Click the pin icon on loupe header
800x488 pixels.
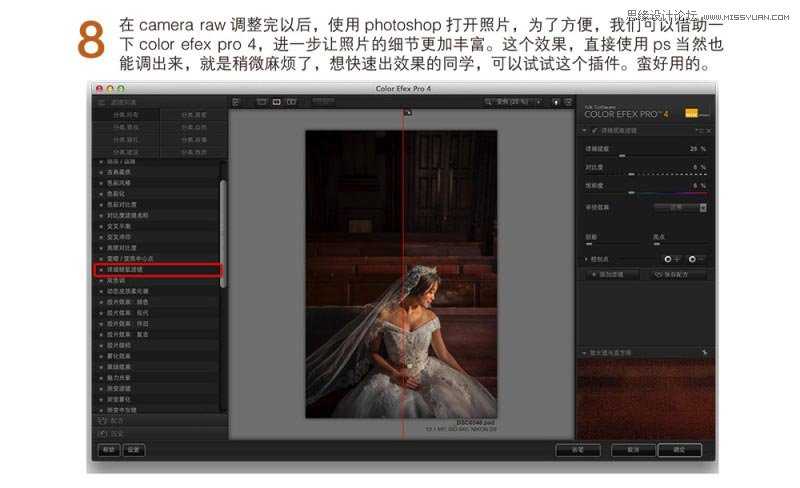705,352
